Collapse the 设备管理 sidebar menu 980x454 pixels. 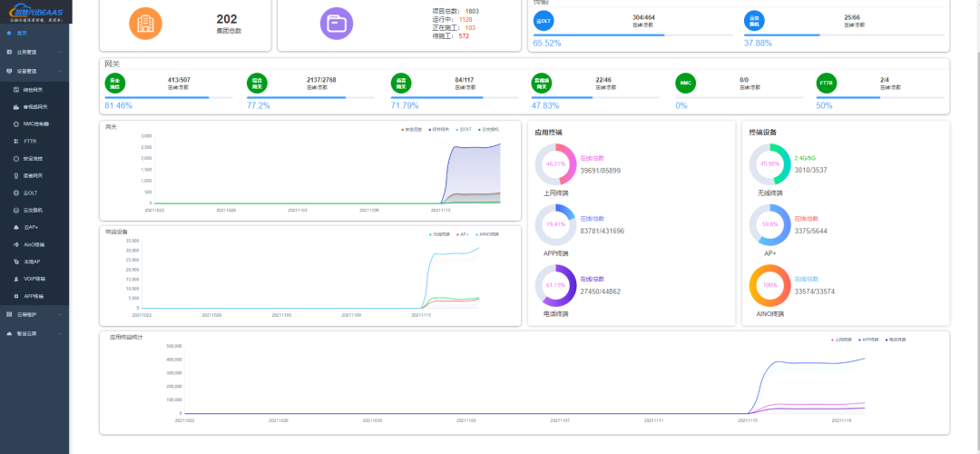(x=35, y=72)
